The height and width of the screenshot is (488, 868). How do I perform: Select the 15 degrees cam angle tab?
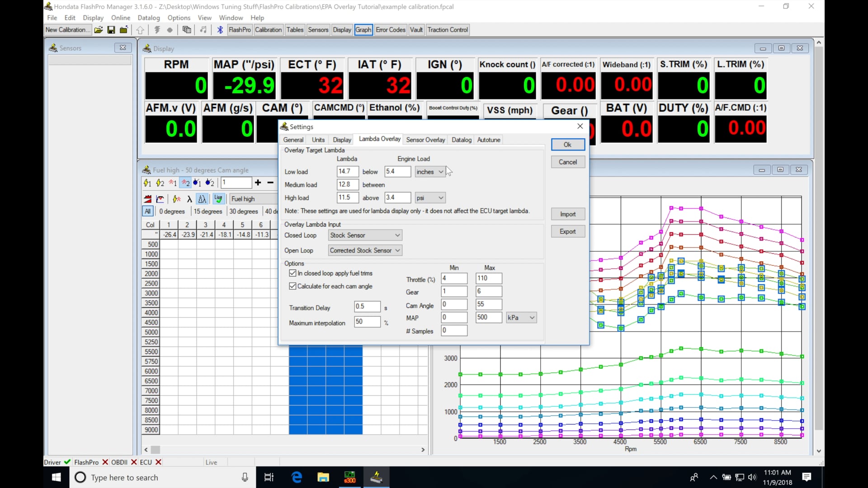pyautogui.click(x=208, y=211)
